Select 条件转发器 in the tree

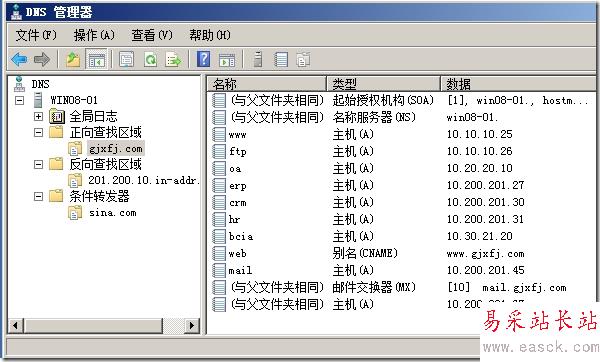point(99,197)
